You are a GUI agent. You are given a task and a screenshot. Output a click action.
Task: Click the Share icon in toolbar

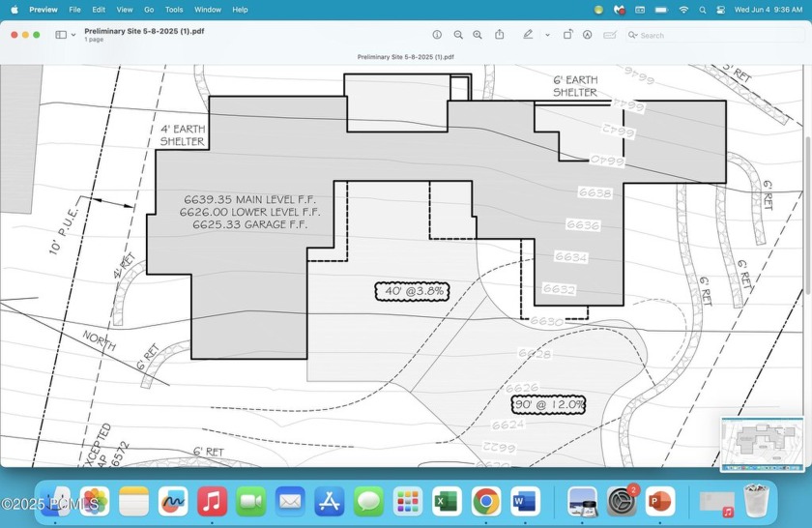click(500, 35)
